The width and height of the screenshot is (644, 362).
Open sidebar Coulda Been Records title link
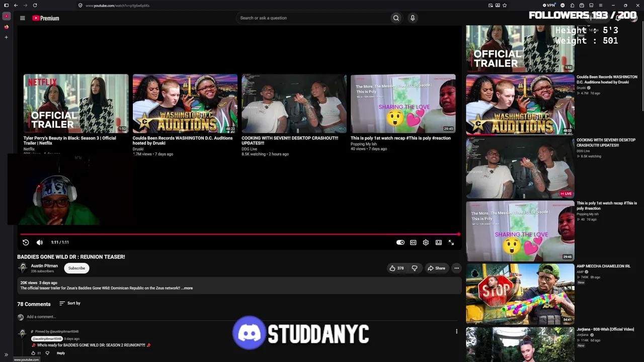[607, 79]
